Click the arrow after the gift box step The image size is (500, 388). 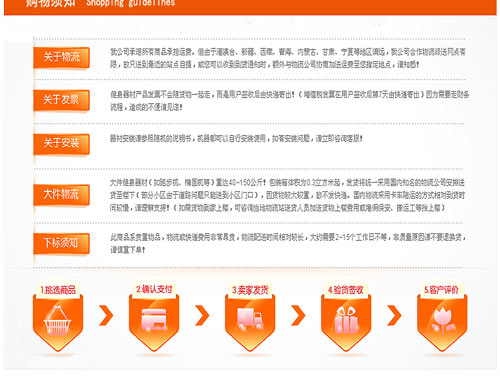click(x=394, y=315)
